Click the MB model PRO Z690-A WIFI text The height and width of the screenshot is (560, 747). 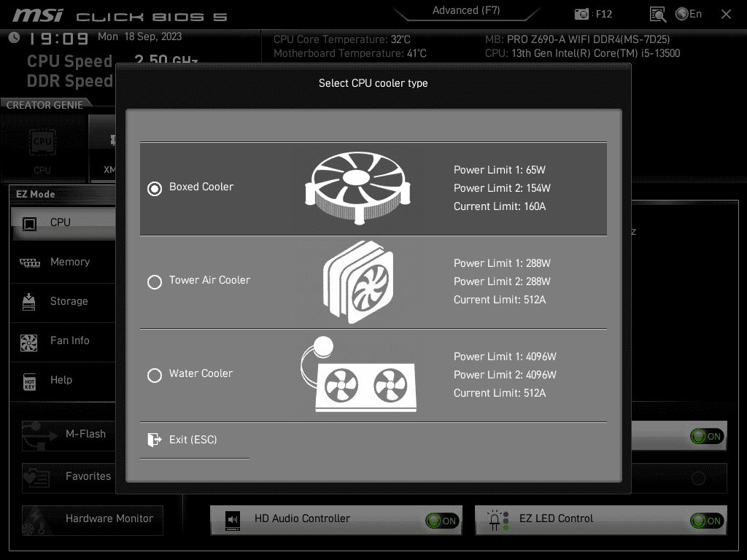click(578, 39)
